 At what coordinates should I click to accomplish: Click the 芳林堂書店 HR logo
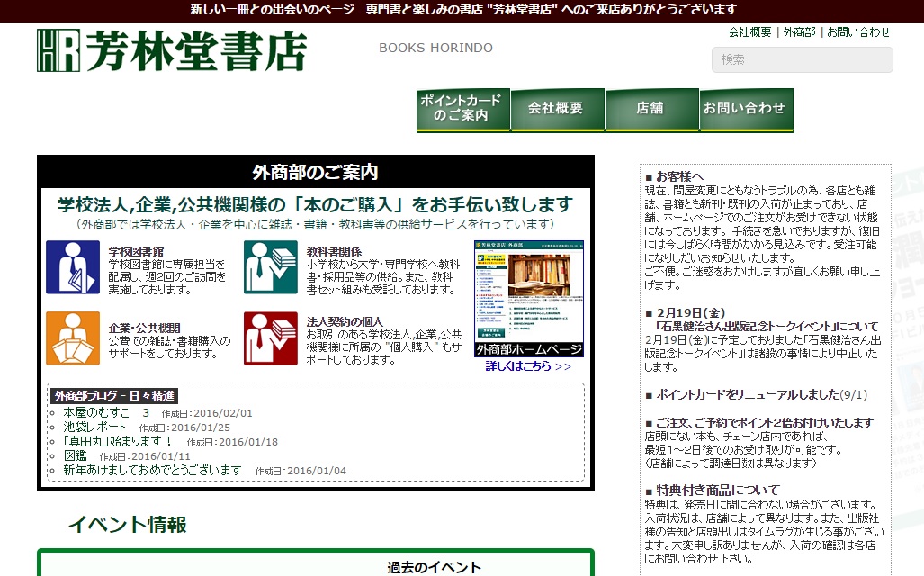pos(171,51)
